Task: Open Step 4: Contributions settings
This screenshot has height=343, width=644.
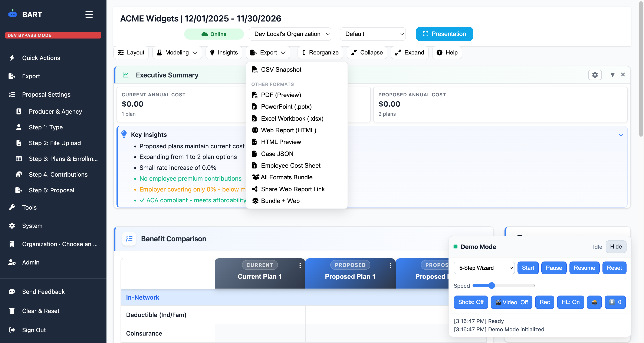Action: [58, 174]
